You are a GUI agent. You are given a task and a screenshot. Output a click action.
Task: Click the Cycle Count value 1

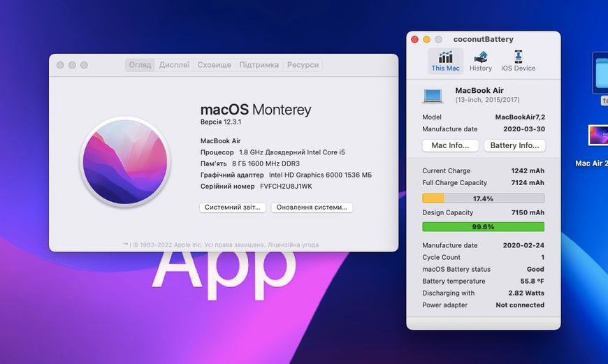[542, 257]
